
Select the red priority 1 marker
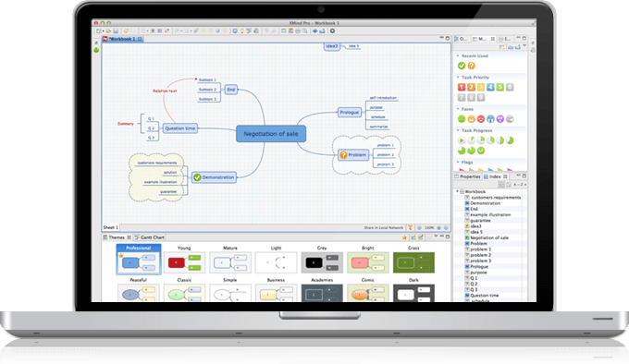tap(462, 87)
